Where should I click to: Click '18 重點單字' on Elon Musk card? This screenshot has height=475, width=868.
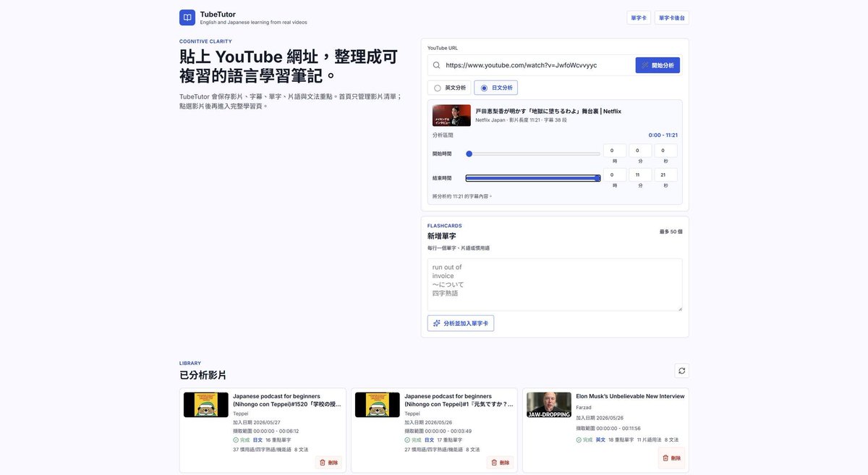click(621, 440)
